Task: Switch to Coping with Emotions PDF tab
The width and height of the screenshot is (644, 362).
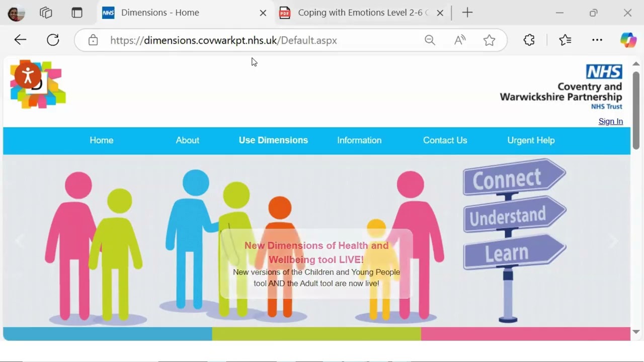Action: click(x=362, y=13)
